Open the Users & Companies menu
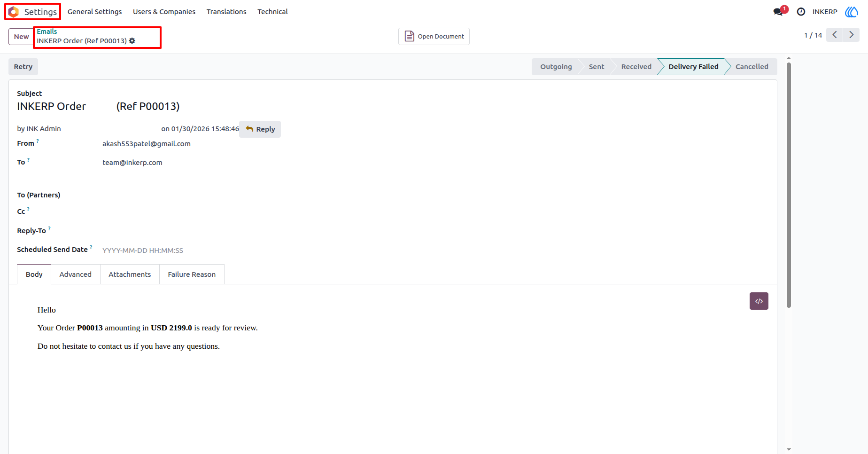 [x=164, y=12]
